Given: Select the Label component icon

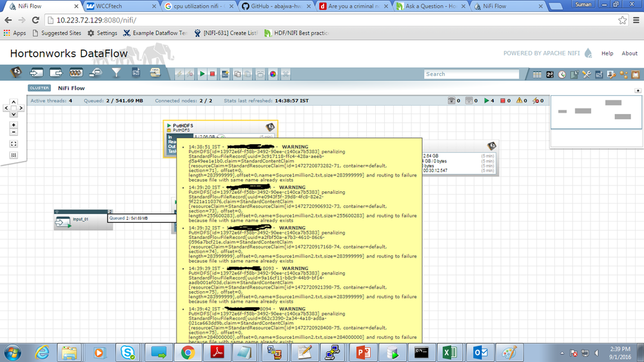Looking at the screenshot, I should coord(155,73).
